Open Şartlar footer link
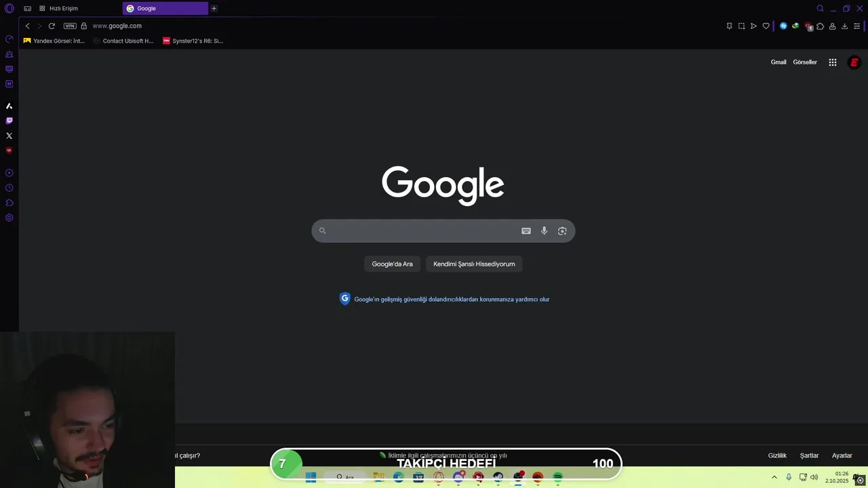 (809, 455)
